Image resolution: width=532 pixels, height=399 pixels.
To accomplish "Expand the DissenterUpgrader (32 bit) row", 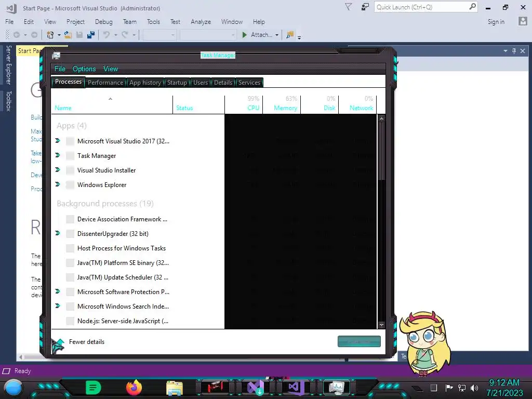I will click(58, 233).
